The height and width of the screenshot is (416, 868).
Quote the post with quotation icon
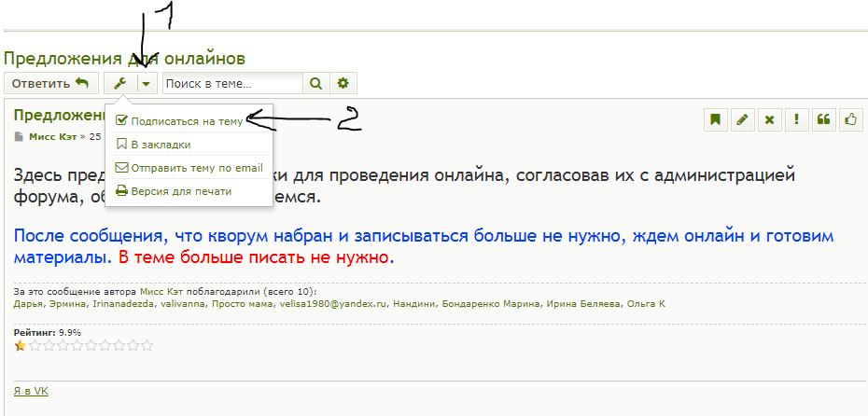point(823,119)
